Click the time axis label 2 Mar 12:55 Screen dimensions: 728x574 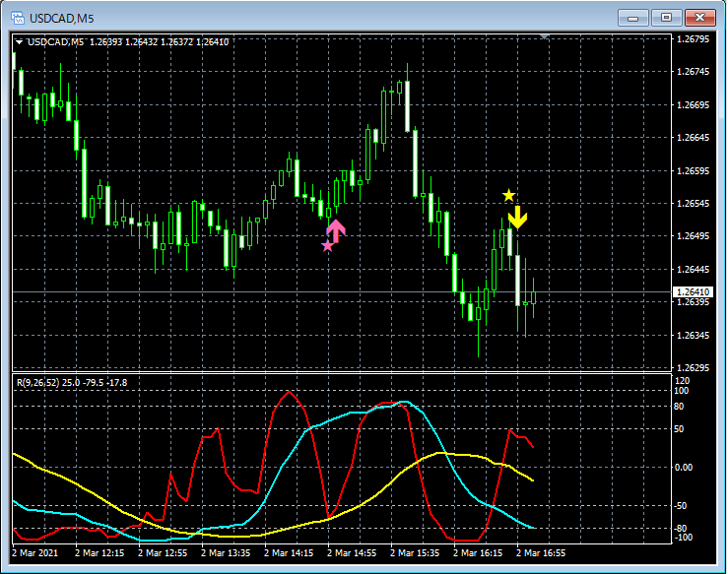pyautogui.click(x=163, y=553)
